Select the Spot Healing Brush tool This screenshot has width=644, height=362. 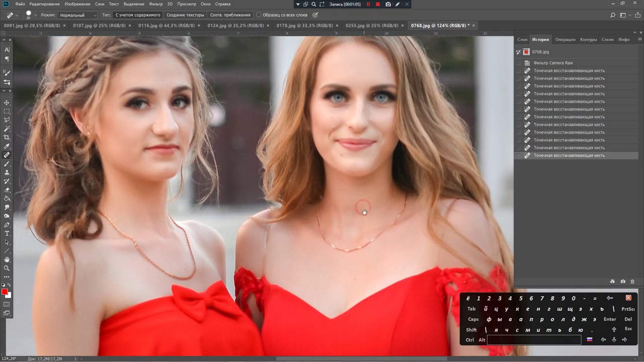tap(7, 155)
